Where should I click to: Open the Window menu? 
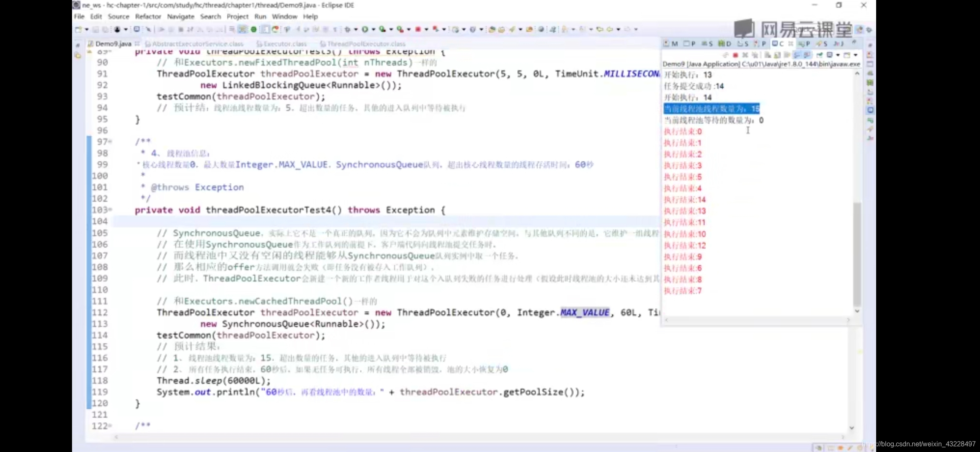click(x=284, y=16)
